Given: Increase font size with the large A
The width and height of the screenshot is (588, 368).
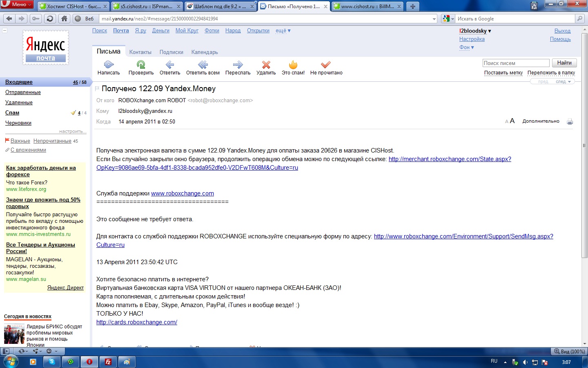Looking at the screenshot, I should 512,121.
